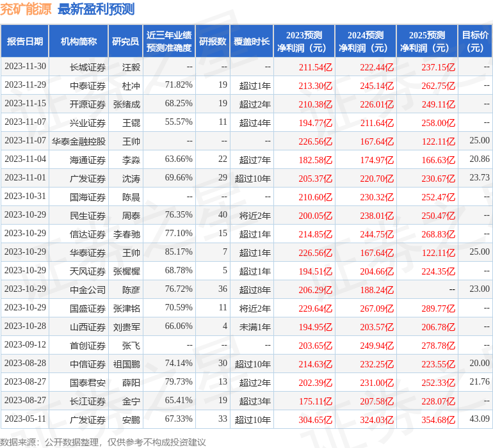Click 2024 profit value 245.14亿
Viewport: 493px width, 448px height.
pos(377,86)
